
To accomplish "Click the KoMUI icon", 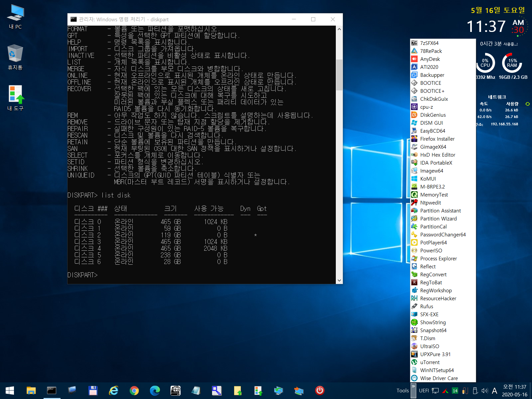I will click(x=414, y=179).
